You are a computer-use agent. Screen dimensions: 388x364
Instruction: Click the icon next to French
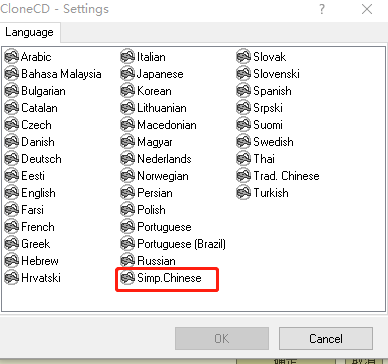(12, 227)
